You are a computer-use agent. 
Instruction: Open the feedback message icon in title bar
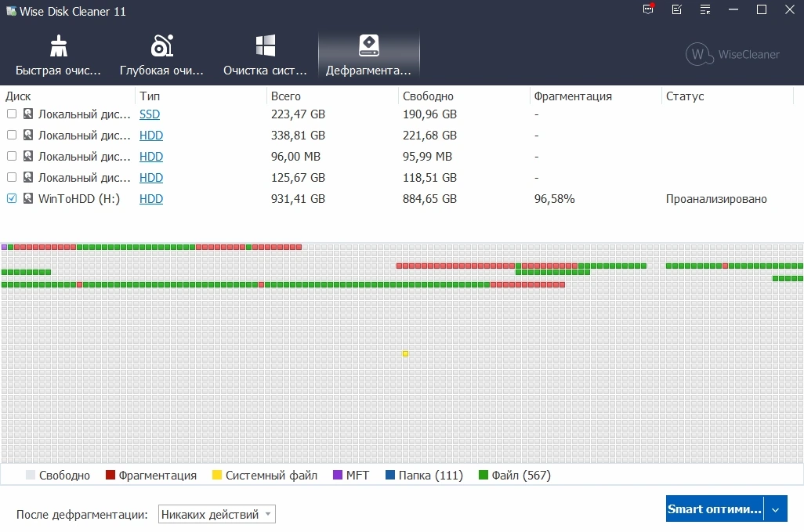[x=649, y=9]
